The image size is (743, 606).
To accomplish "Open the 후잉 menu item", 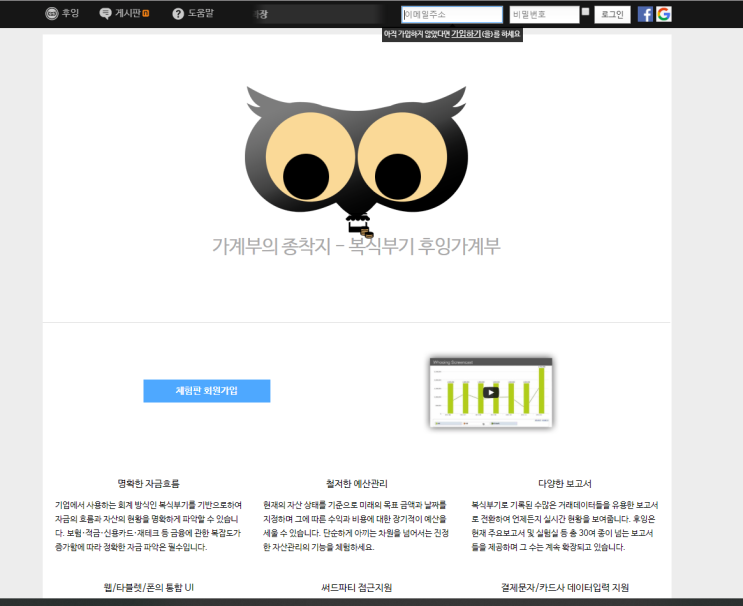I will (x=70, y=14).
